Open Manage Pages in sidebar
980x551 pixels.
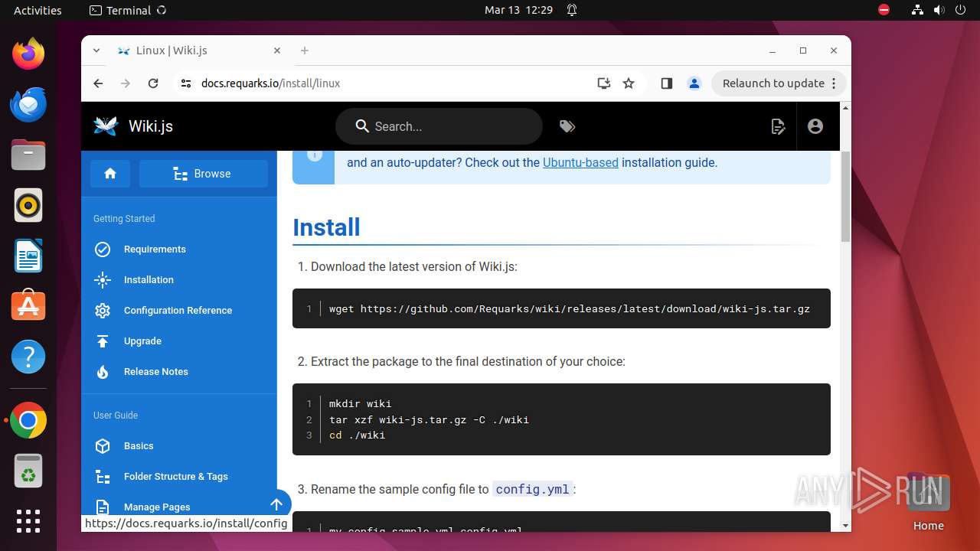click(x=179, y=507)
